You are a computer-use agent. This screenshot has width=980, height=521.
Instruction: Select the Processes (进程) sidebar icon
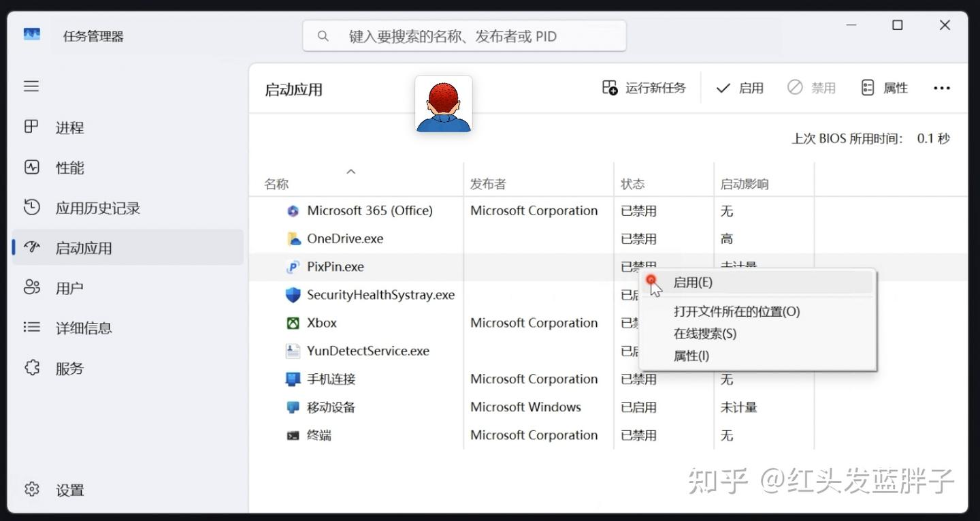[31, 127]
